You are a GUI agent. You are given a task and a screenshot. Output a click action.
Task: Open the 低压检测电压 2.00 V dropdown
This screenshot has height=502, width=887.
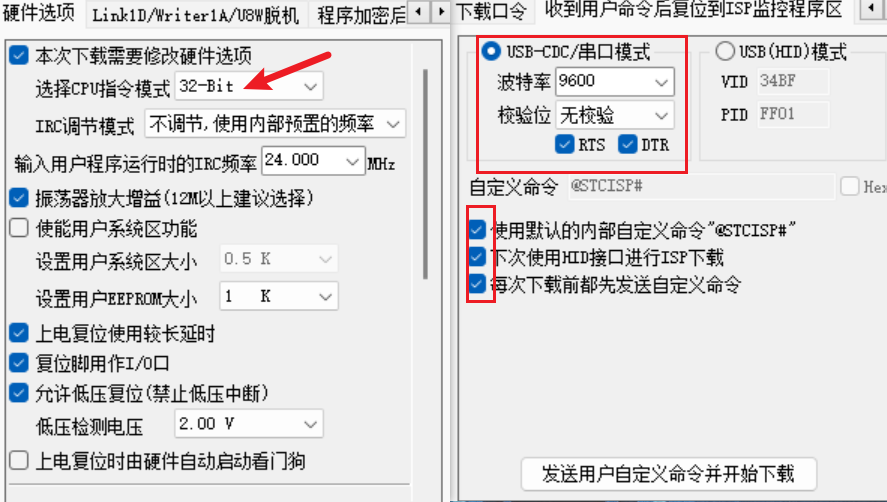click(x=249, y=424)
